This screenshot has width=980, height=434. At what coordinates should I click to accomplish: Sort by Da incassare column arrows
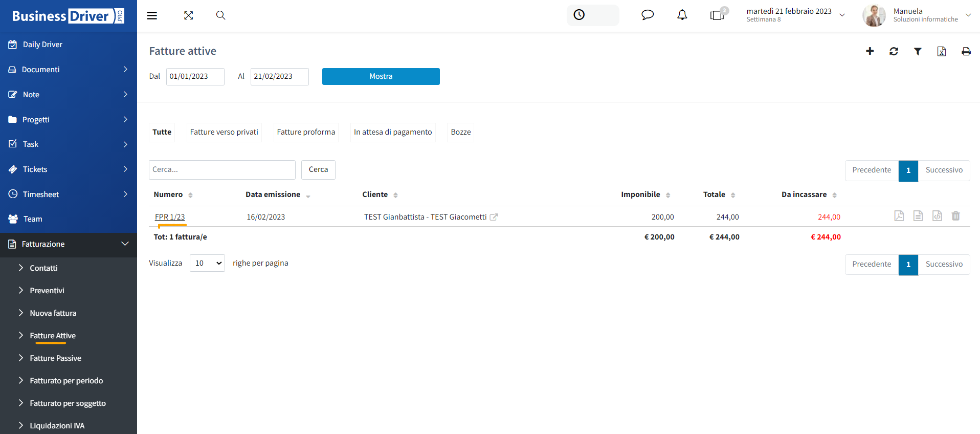point(834,195)
